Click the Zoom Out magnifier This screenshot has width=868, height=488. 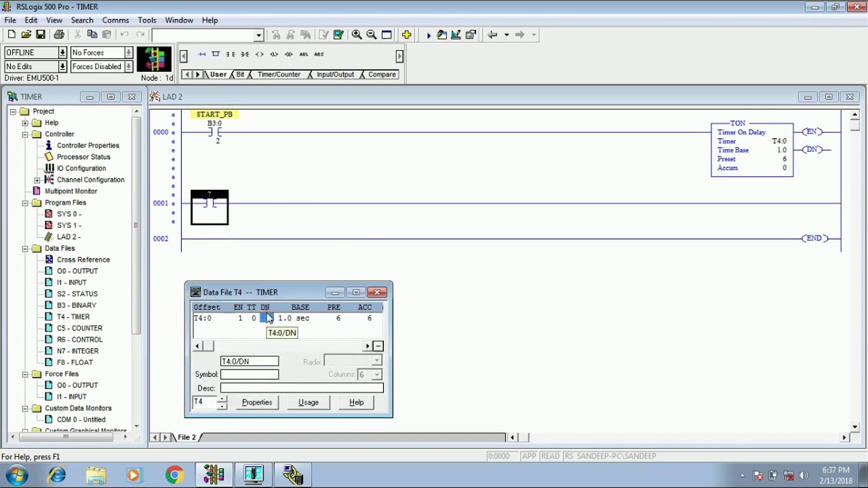[x=372, y=35]
